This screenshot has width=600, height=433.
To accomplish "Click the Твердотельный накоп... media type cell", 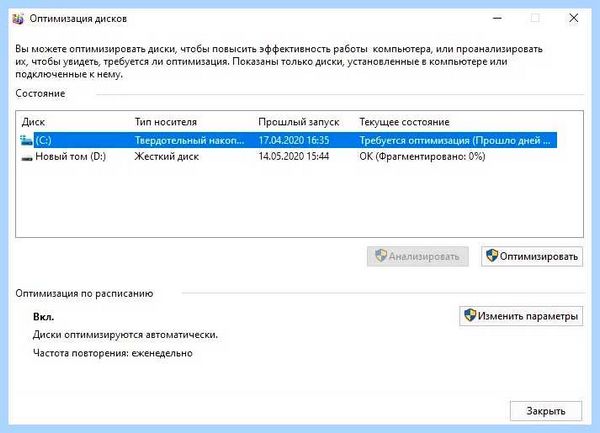I will tap(189, 140).
